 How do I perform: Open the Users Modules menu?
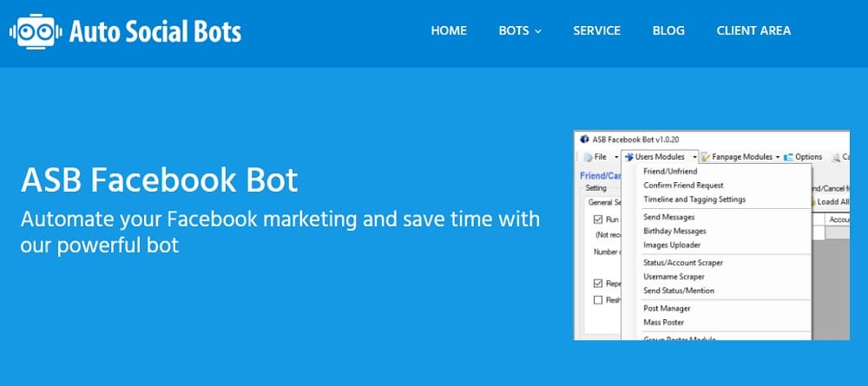point(660,157)
